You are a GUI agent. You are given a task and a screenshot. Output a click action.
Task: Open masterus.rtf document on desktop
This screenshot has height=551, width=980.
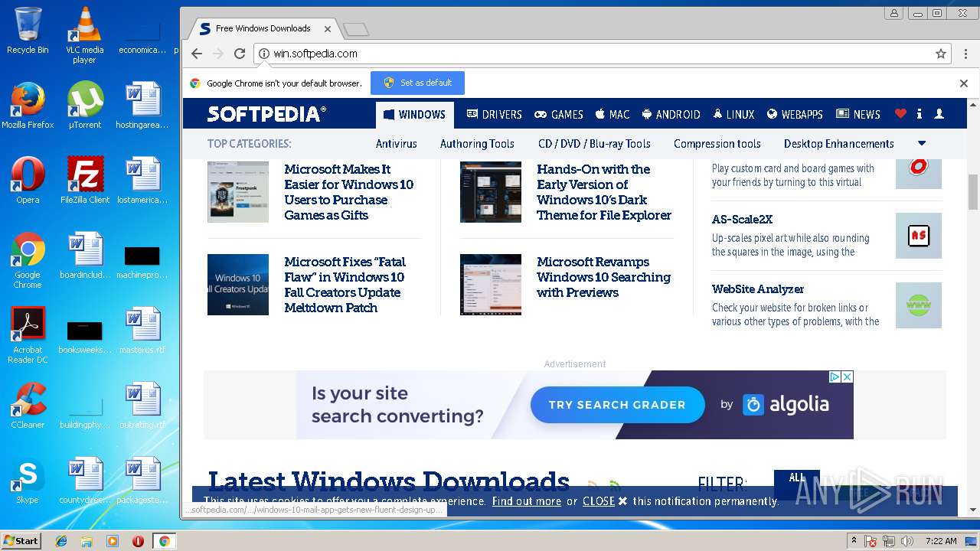(142, 331)
